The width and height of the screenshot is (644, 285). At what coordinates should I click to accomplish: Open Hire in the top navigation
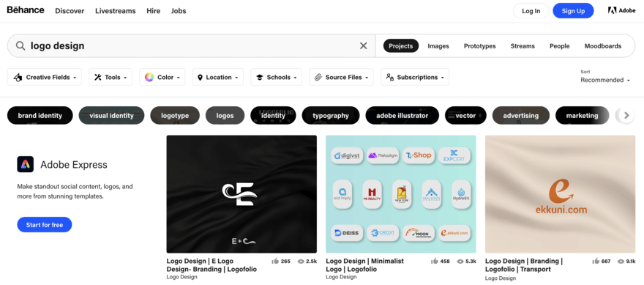(x=153, y=11)
